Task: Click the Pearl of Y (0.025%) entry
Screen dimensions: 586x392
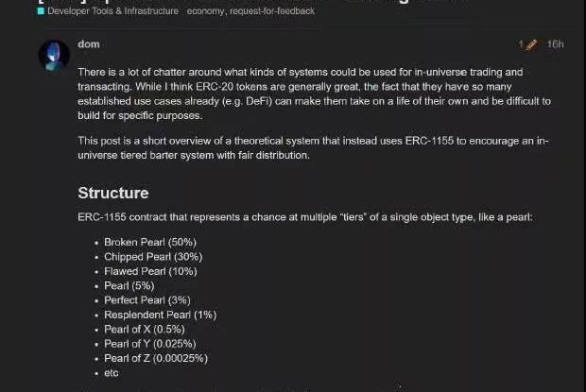Action: point(149,344)
